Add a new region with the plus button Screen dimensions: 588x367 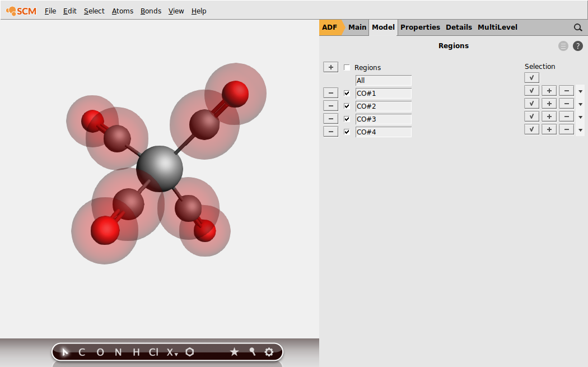point(330,67)
